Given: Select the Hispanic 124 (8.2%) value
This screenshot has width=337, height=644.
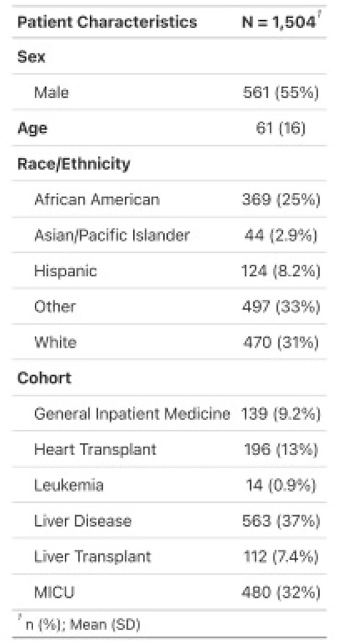Looking at the screenshot, I should (x=280, y=271).
